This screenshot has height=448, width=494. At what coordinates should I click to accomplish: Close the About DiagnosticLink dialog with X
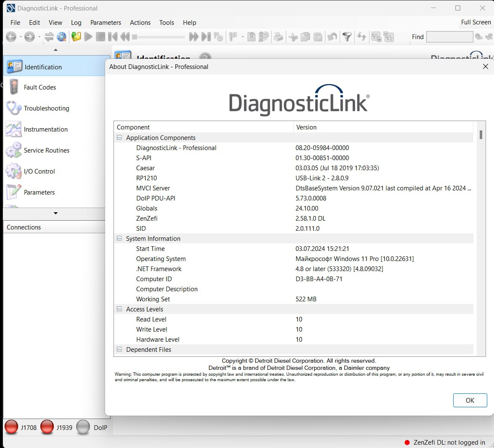(x=486, y=66)
